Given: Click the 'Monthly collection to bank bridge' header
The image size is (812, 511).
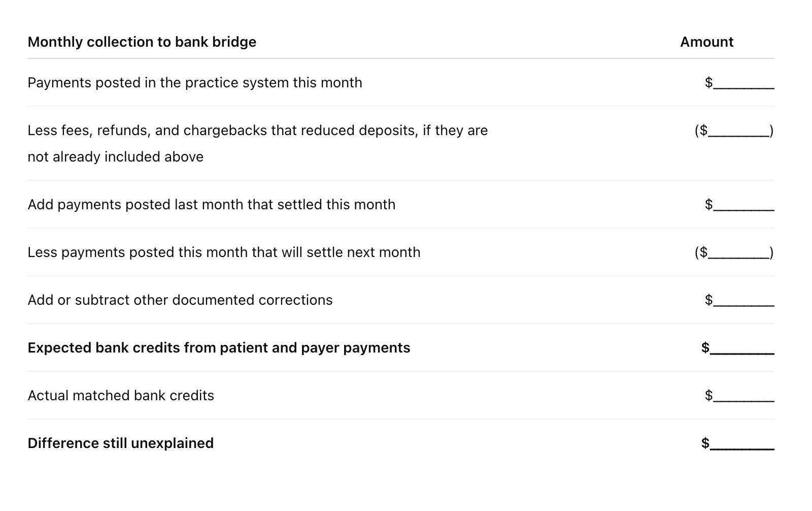Looking at the screenshot, I should click(x=142, y=42).
